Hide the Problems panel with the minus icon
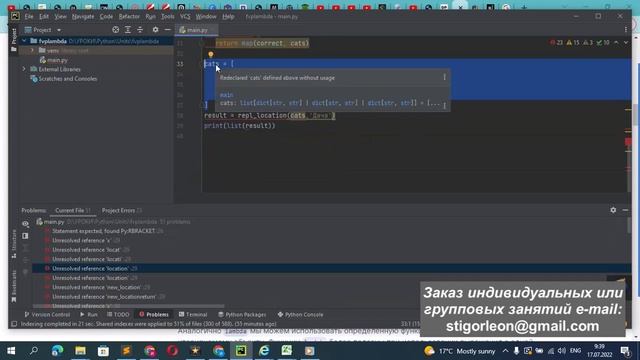This screenshot has width=640, height=360. click(x=625, y=210)
